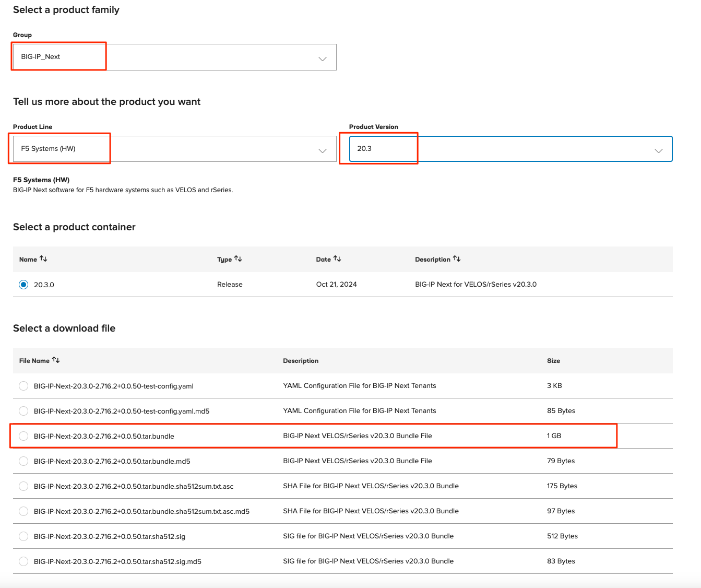Click the 20.3 product version value
The image size is (701, 588).
tap(364, 149)
